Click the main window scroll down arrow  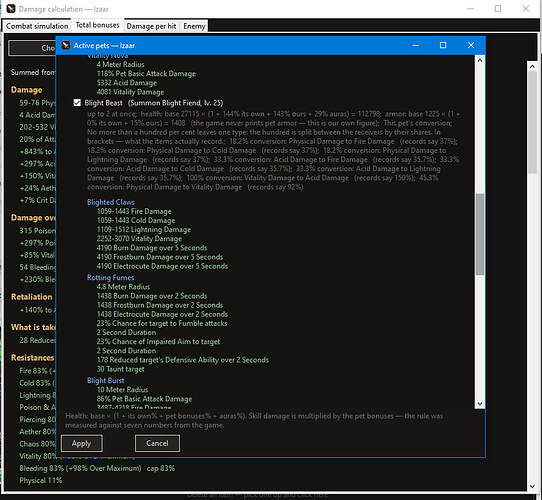point(532,486)
